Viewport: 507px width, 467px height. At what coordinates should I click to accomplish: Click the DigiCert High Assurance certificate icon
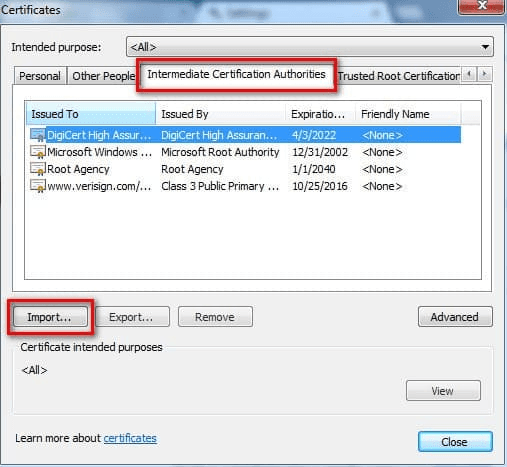pyautogui.click(x=38, y=135)
